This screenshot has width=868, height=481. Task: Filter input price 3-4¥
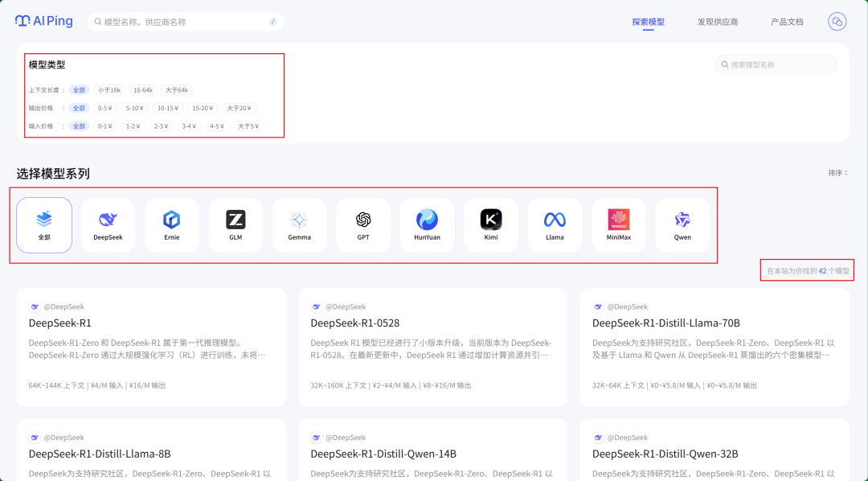[190, 126]
